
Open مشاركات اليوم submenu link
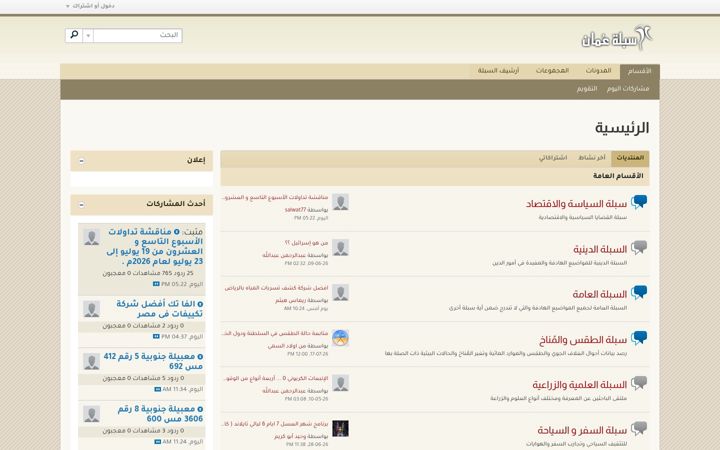click(x=628, y=89)
